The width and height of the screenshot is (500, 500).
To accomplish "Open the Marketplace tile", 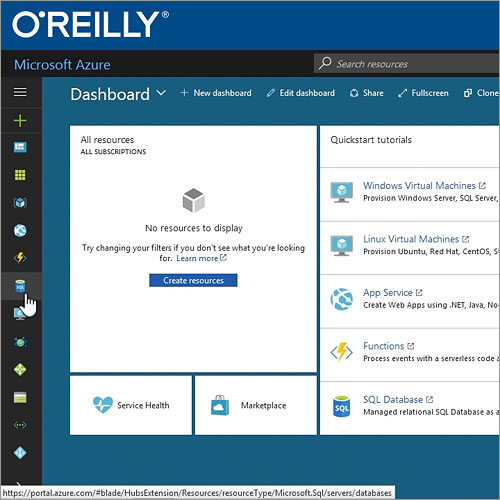I will click(x=256, y=405).
